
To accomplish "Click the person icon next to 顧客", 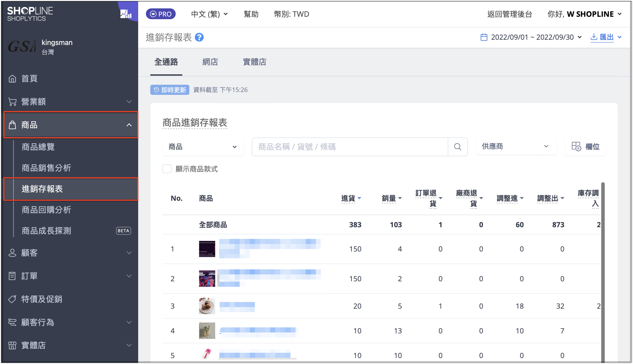I will click(x=12, y=253).
